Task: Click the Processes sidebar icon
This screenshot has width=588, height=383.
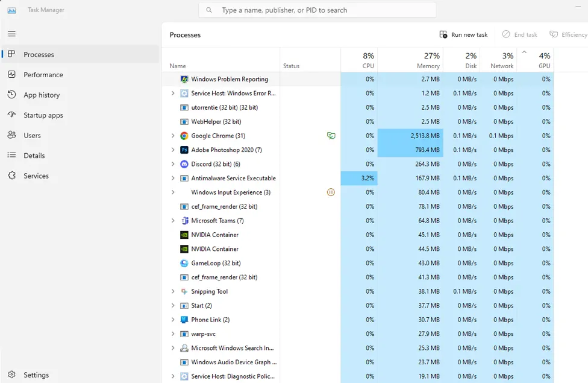Action: [x=11, y=54]
